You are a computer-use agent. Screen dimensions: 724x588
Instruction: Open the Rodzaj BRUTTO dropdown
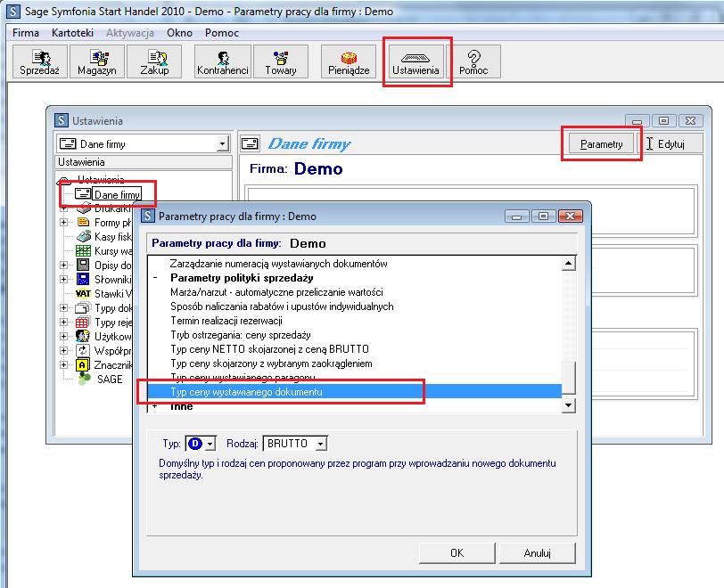[321, 444]
